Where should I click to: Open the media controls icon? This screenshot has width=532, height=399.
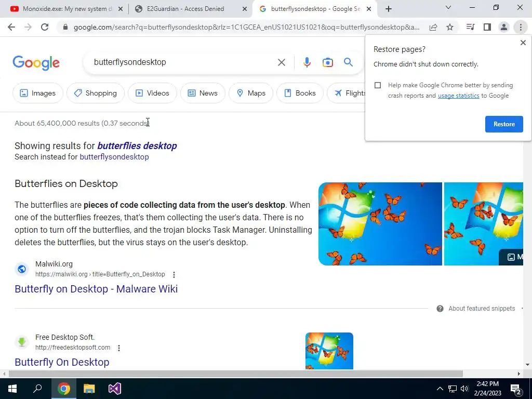tap(470, 27)
